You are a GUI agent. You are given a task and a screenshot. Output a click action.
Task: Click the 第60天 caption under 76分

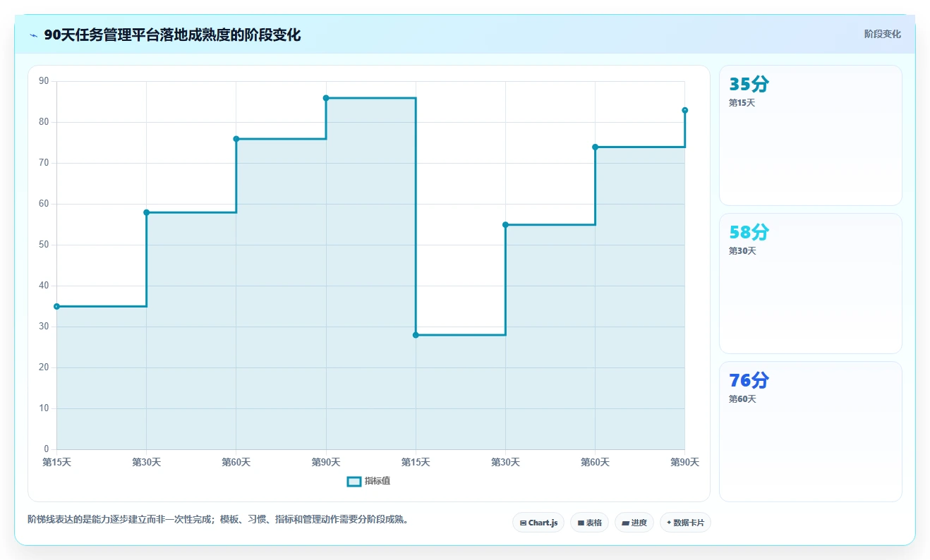[742, 399]
